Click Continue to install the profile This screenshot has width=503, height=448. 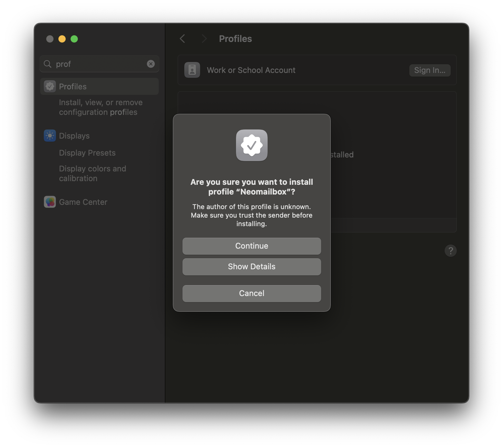click(251, 246)
